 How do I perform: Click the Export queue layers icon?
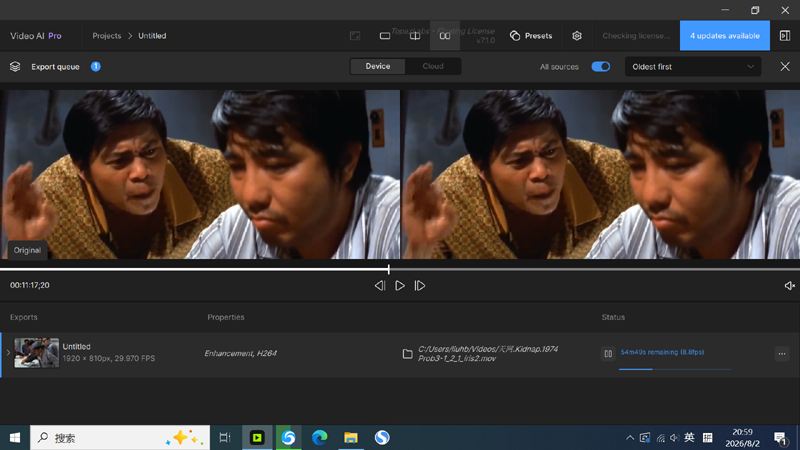tap(15, 67)
